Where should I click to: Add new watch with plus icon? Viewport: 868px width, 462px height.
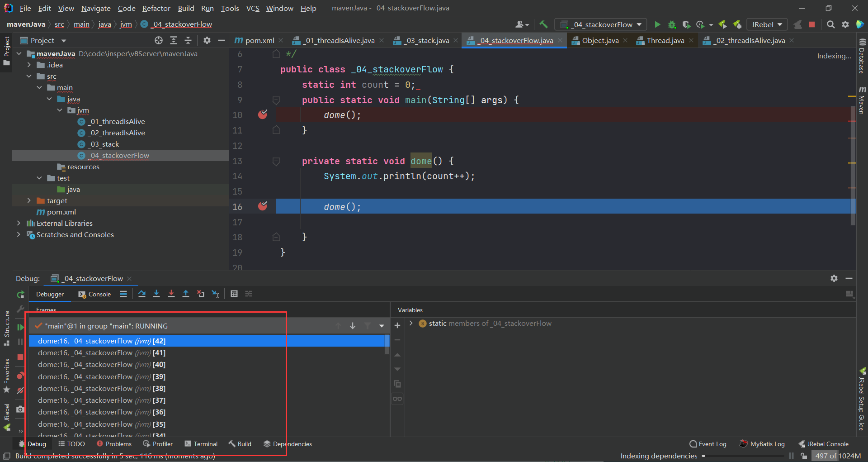[397, 325]
